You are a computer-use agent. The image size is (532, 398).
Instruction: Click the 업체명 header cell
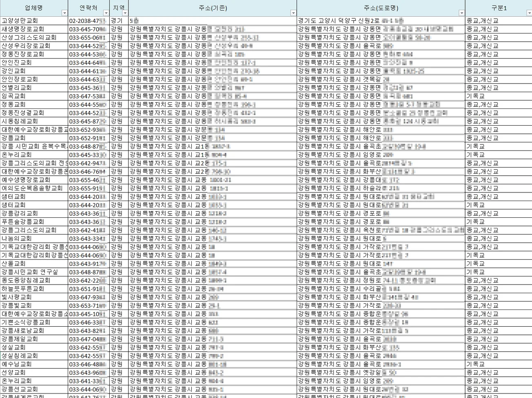(34, 8)
